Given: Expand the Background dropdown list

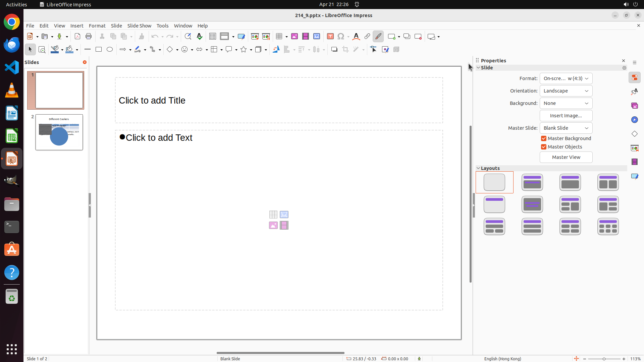Looking at the screenshot, I should (566, 103).
